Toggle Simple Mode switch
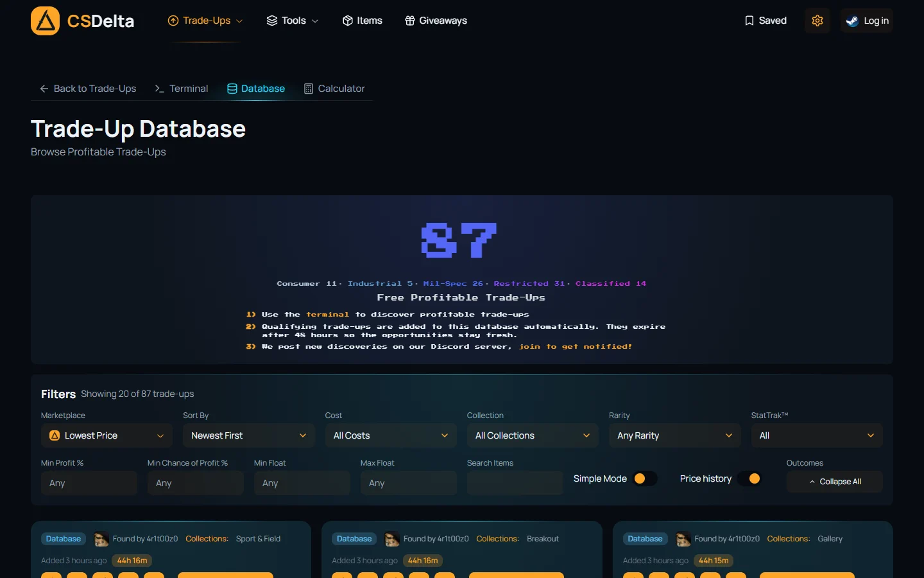Image resolution: width=924 pixels, height=578 pixels. [645, 478]
